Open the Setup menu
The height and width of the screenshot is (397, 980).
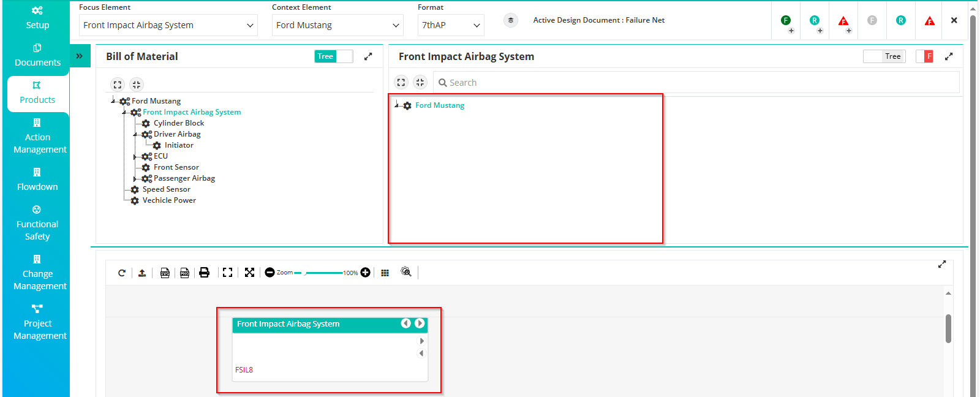pyautogui.click(x=37, y=18)
